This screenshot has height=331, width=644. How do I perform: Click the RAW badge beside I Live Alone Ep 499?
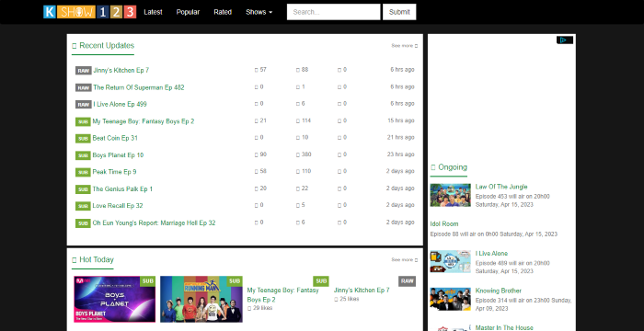point(84,105)
